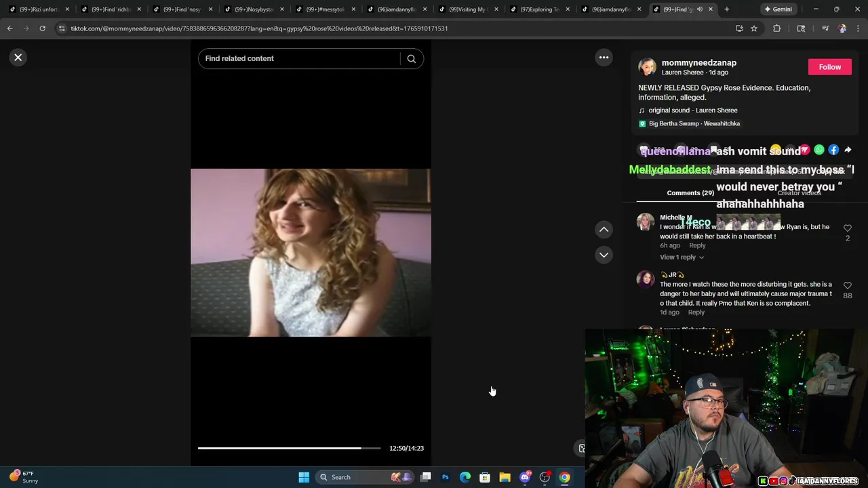This screenshot has height=488, width=868.
Task: Like JR's comment with 88 likes
Action: click(847, 286)
